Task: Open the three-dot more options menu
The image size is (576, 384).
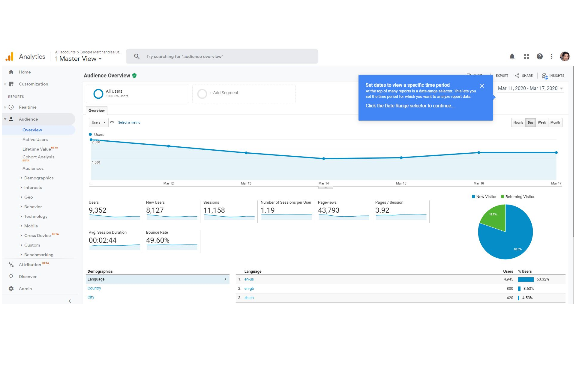Action: (x=551, y=56)
